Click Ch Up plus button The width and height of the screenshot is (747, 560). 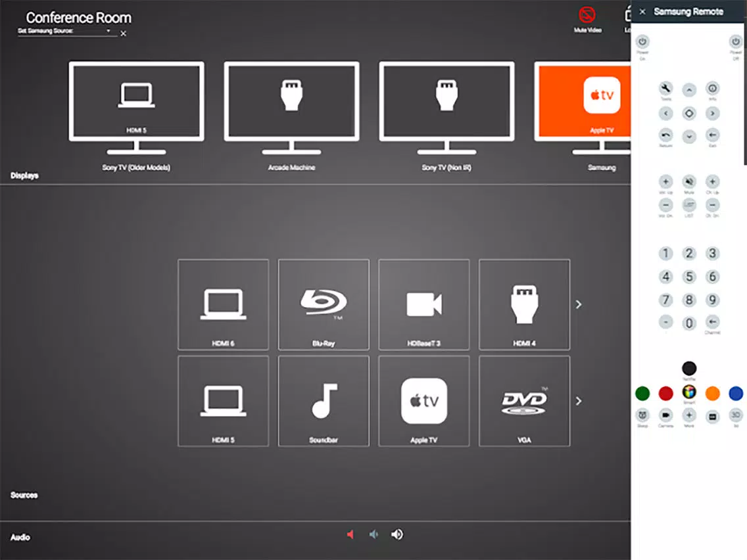click(712, 181)
